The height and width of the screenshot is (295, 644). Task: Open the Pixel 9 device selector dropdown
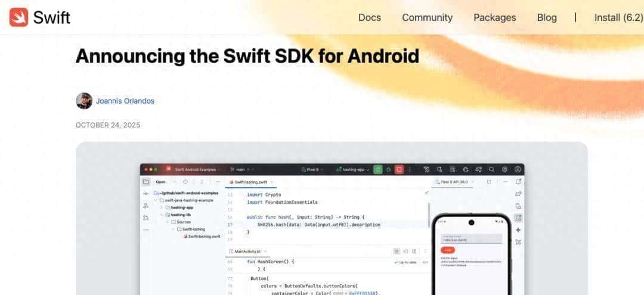(x=312, y=169)
